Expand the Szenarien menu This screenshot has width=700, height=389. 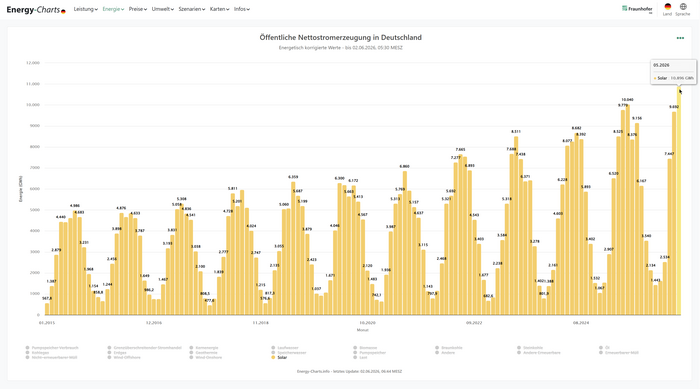point(192,9)
